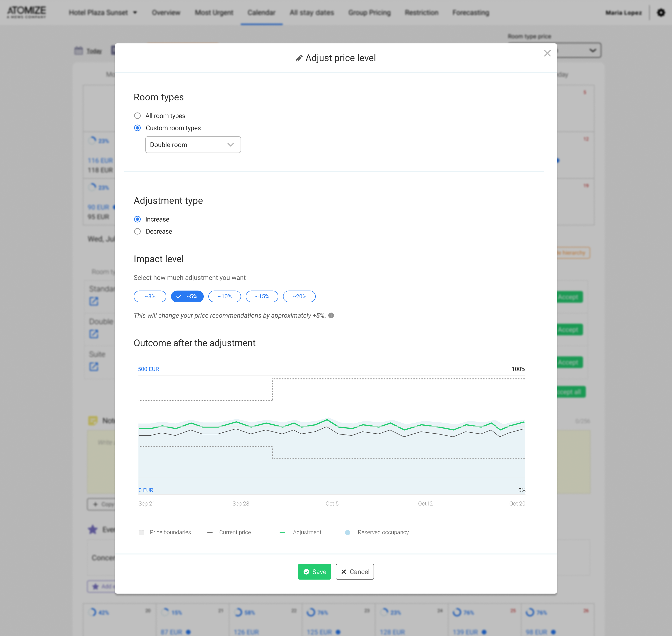Go to the Overview tab
The height and width of the screenshot is (636, 672).
166,13
